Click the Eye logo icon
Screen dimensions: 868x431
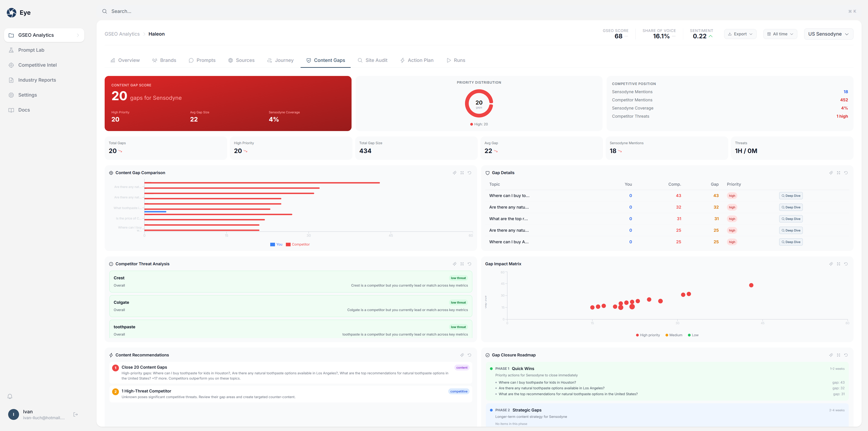point(12,12)
